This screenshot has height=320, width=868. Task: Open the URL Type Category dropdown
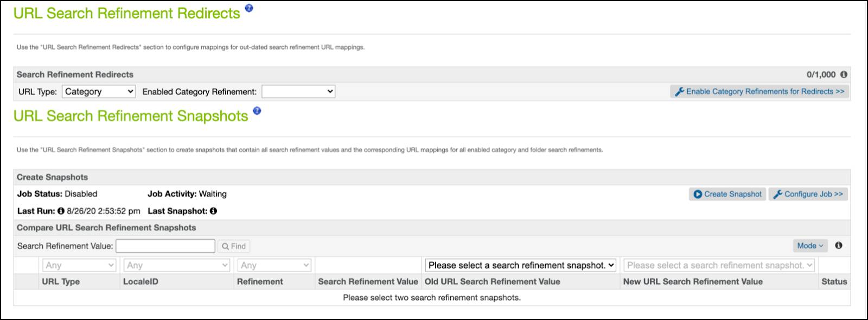click(x=99, y=92)
